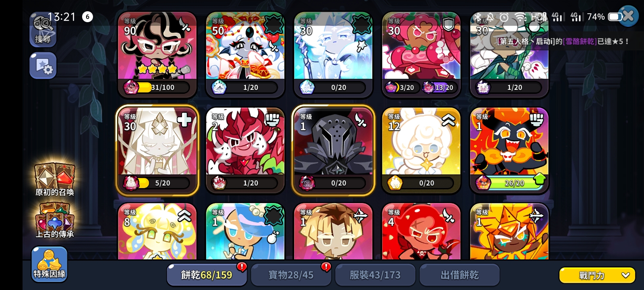Open the 搜尋 search icon
644x290 pixels.
43,30
